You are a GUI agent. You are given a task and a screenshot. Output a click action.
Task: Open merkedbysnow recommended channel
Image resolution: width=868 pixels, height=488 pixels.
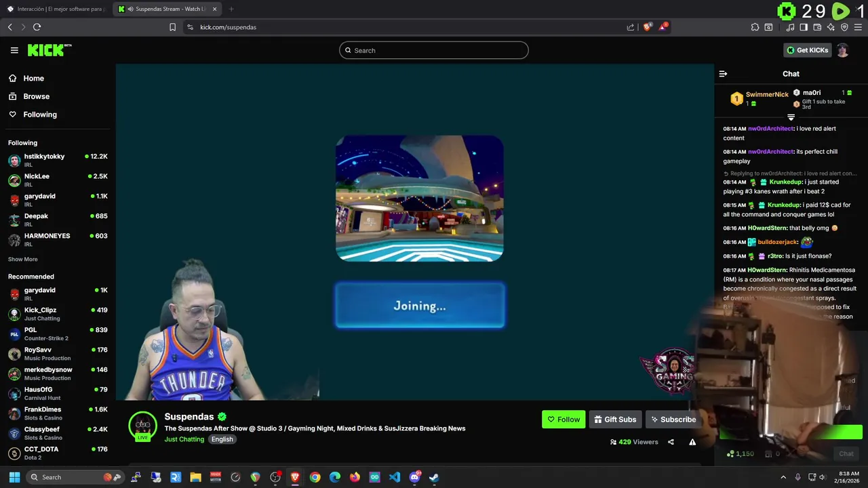click(58, 373)
